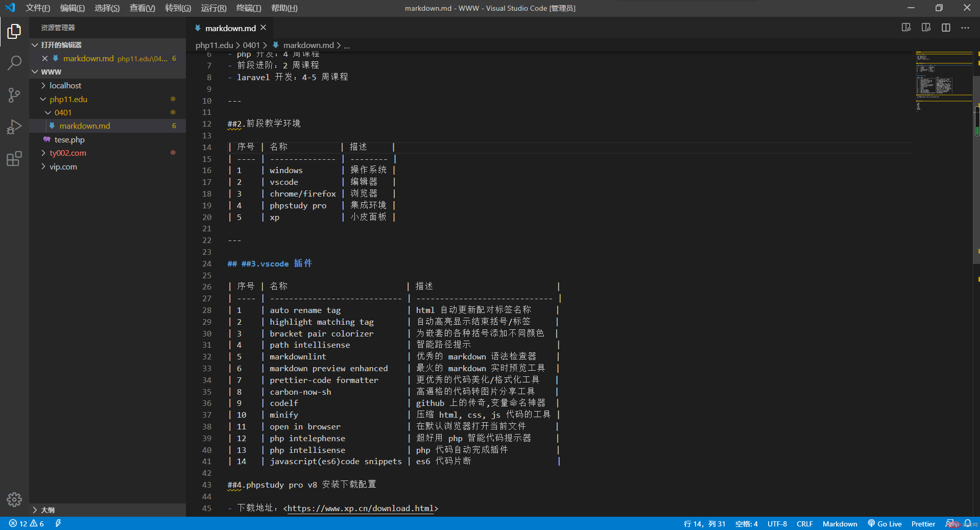The image size is (980, 530).
Task: Click markdown.md in the breadcrumb
Action: coord(308,45)
